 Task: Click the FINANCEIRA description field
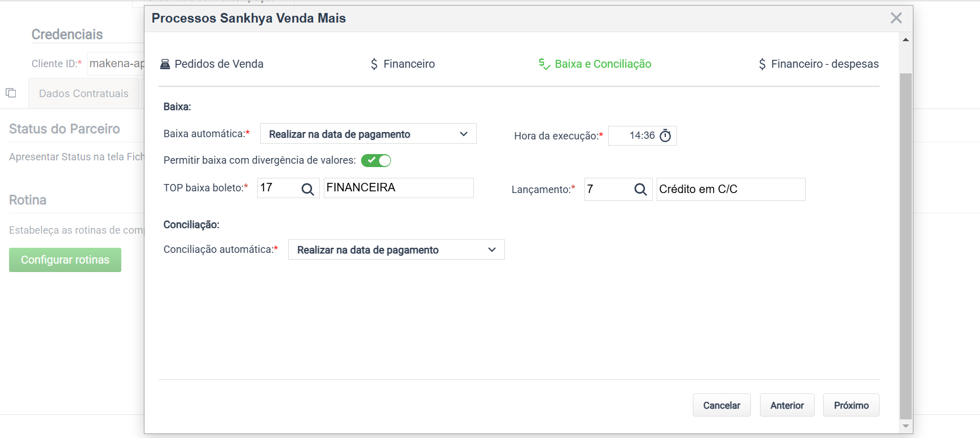(399, 188)
